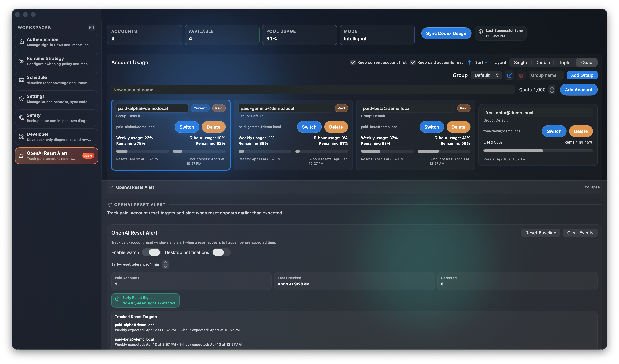The height and width of the screenshot is (364, 619).
Task: Click the Mode Intelligent stat card
Action: (x=377, y=35)
